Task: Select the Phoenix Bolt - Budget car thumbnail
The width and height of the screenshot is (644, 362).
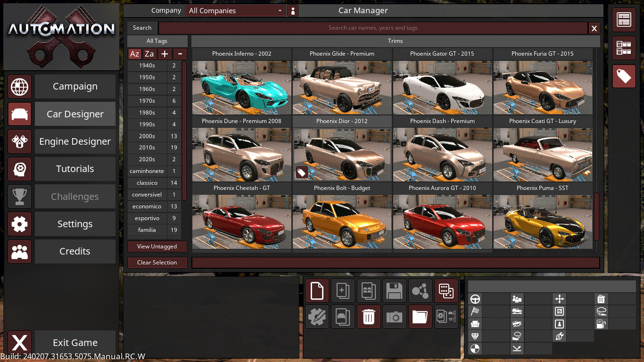Action: [x=342, y=222]
